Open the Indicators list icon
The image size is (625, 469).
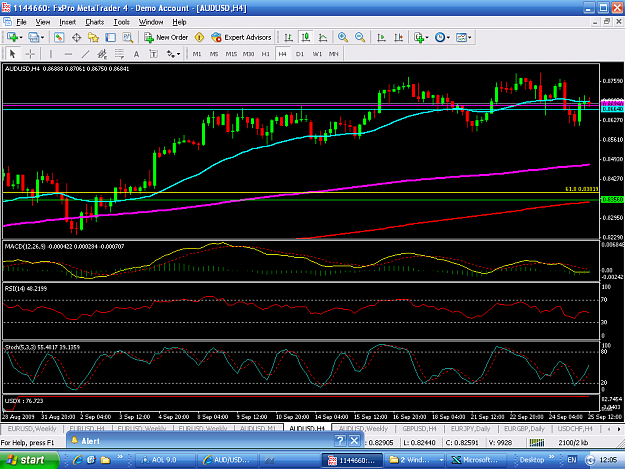point(419,37)
